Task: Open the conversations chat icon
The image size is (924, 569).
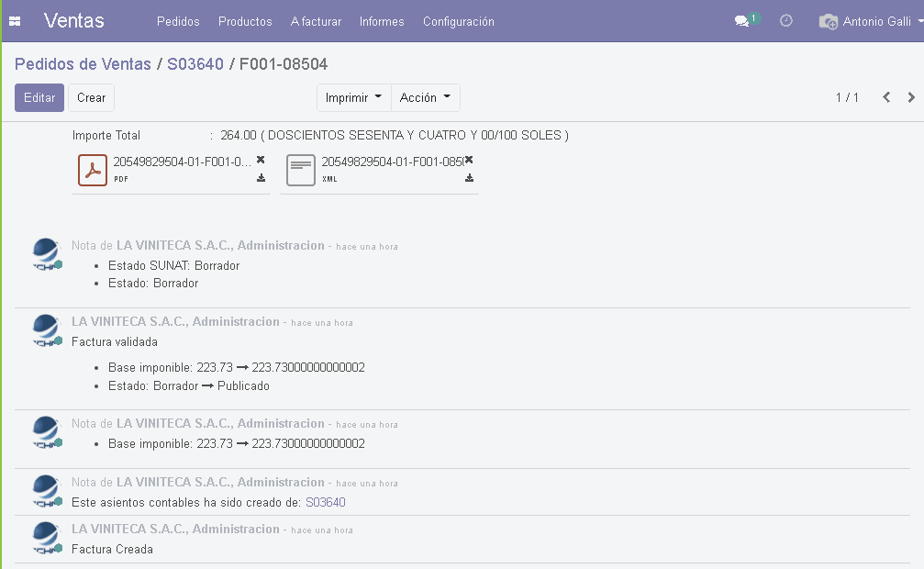Action: [x=742, y=21]
